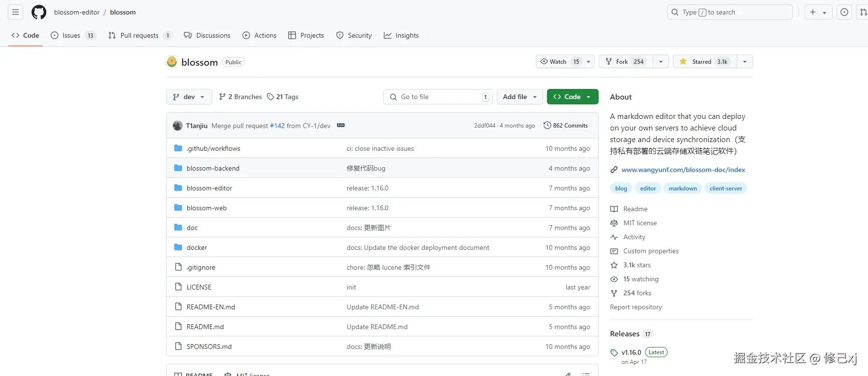View the 254 forks link

coord(631,293)
